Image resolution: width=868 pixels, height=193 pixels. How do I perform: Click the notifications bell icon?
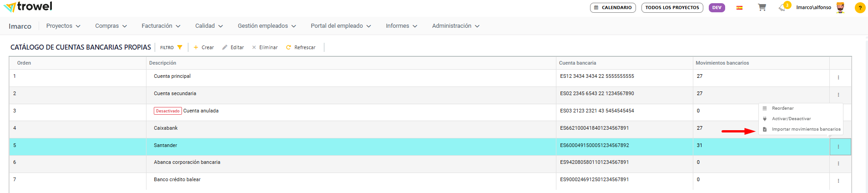(782, 7)
